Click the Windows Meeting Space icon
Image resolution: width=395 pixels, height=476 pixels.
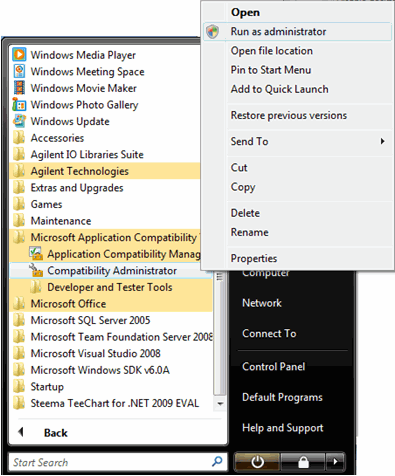(x=19, y=71)
